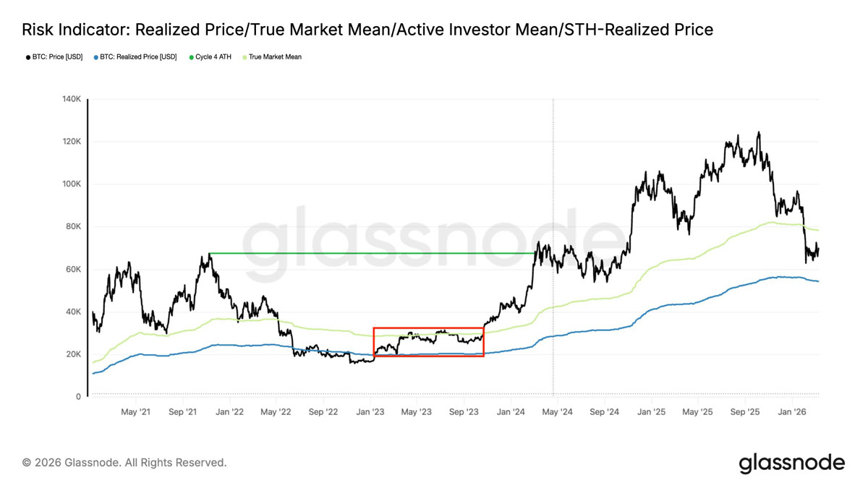Click the Glassnode copyright notice text
The image size is (868, 488).
coord(124,462)
